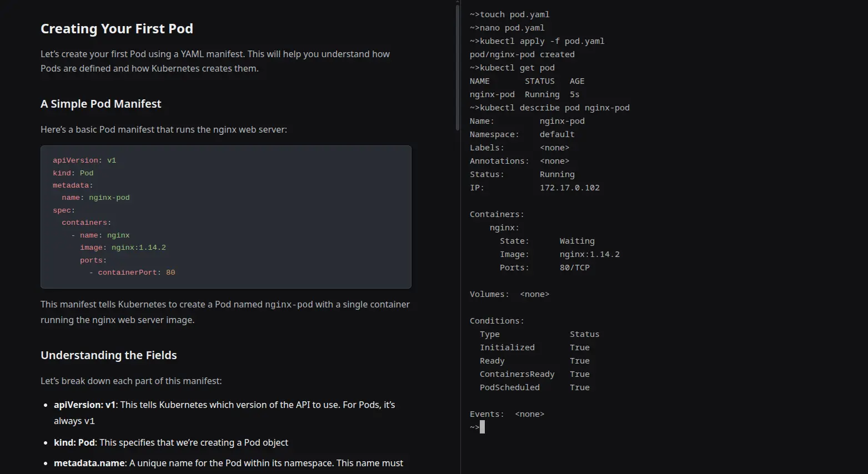Image resolution: width=868 pixels, height=474 pixels.
Task: Click the vertical scrollbar of the tutorial pane
Action: (457, 67)
